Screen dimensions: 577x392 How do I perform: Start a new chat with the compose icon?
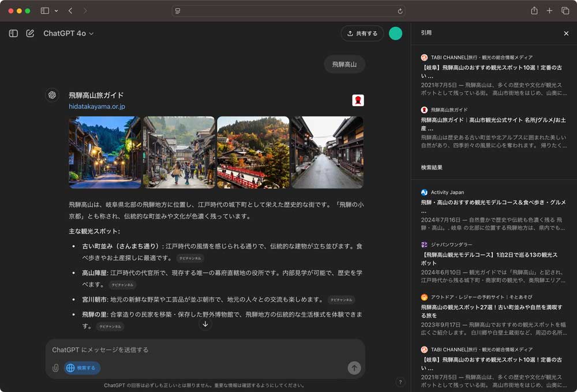tap(30, 33)
